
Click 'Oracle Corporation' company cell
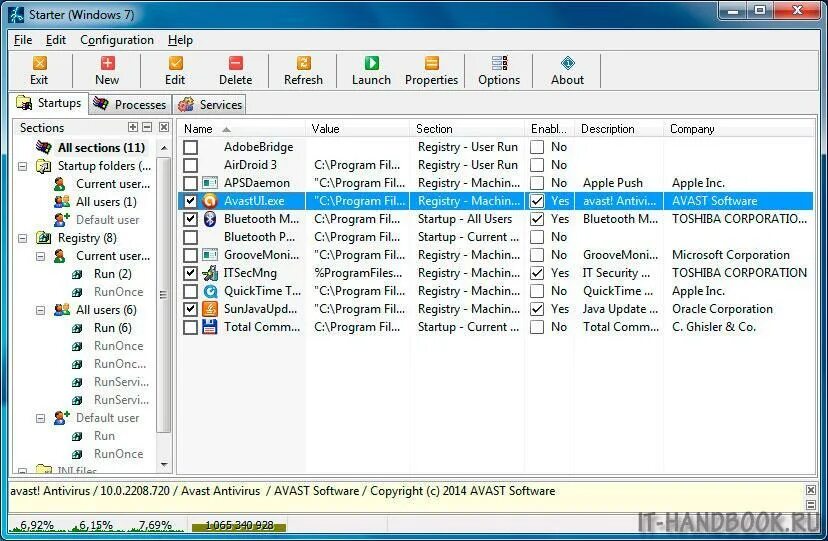click(x=722, y=309)
